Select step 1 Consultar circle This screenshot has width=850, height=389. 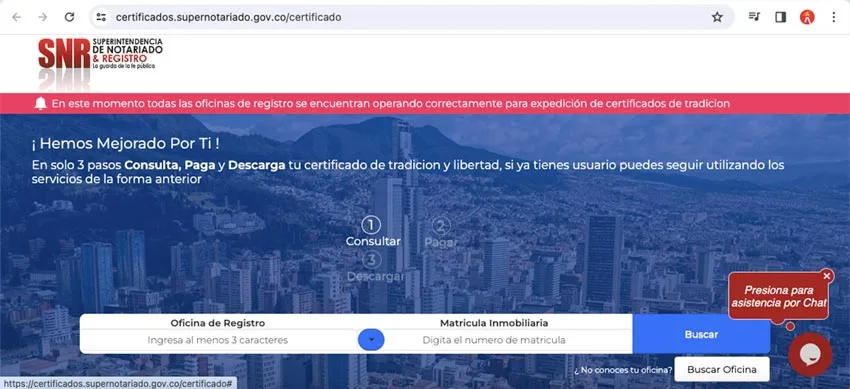pyautogui.click(x=371, y=225)
